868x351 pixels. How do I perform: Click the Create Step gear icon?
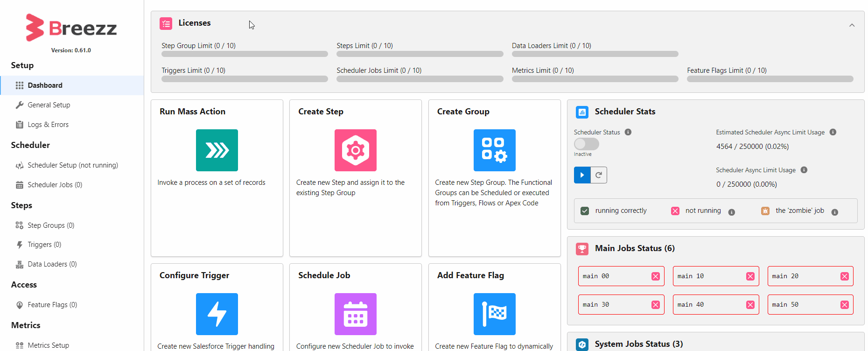355,150
